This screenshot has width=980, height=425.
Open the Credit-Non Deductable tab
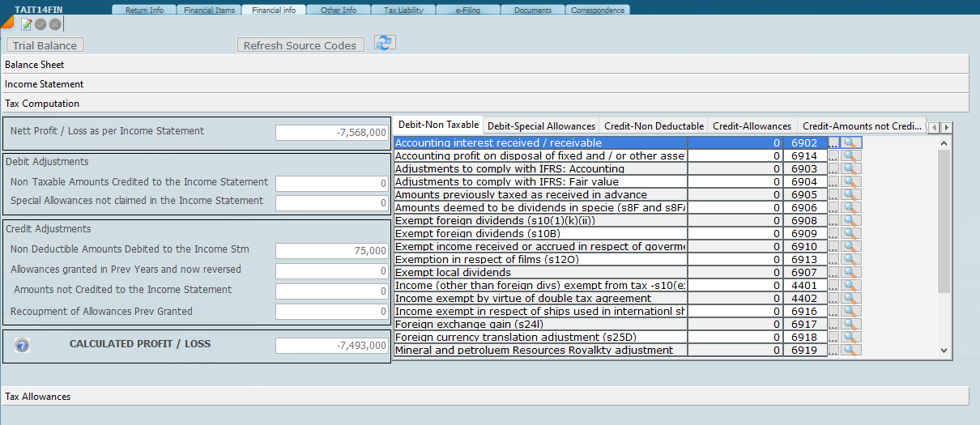[x=654, y=126]
